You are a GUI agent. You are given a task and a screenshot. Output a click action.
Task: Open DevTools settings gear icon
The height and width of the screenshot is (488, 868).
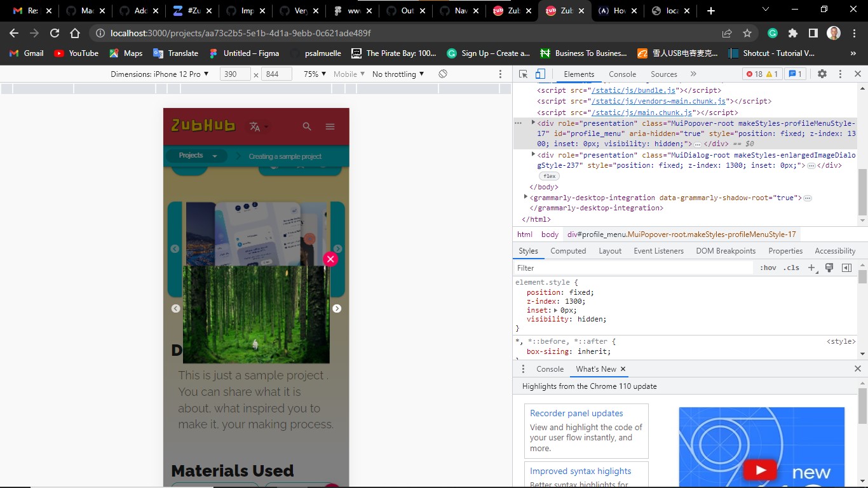click(x=823, y=74)
